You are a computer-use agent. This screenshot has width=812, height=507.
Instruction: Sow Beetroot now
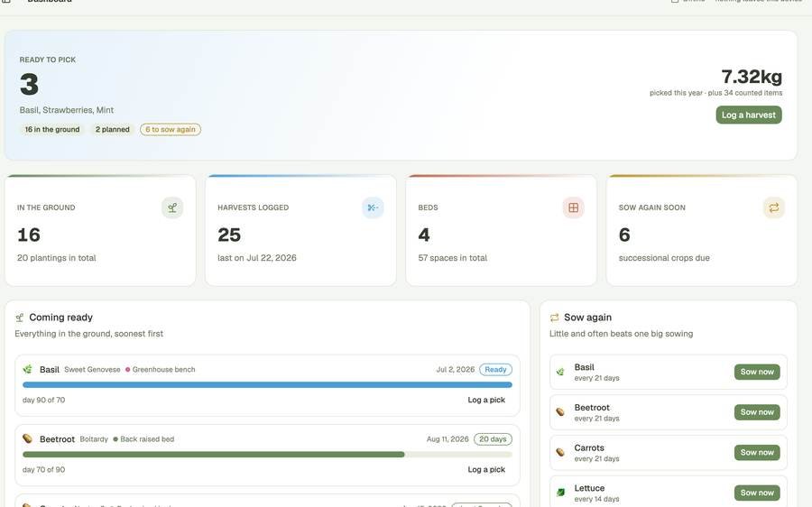(x=757, y=412)
